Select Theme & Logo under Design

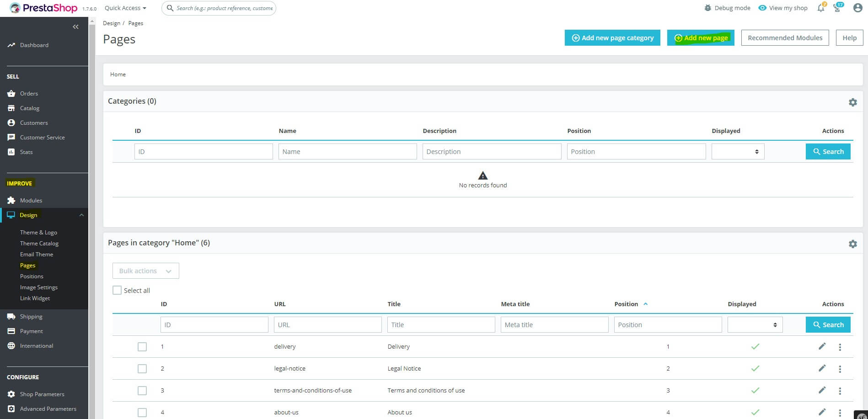click(39, 232)
